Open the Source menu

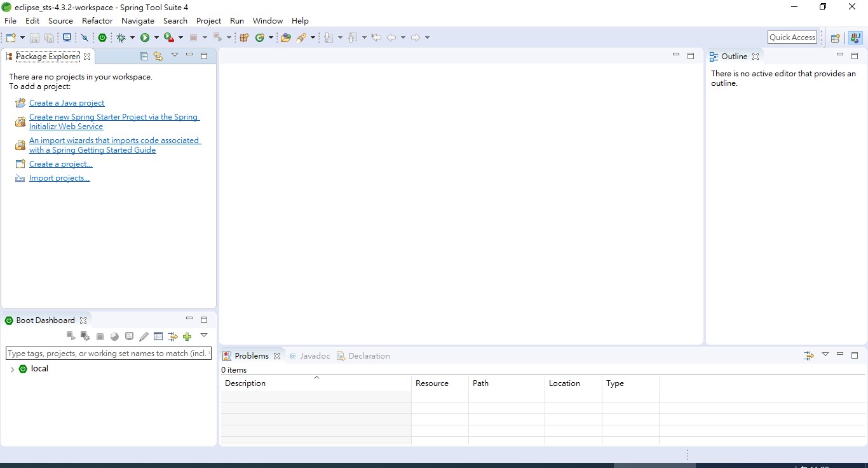coord(60,21)
